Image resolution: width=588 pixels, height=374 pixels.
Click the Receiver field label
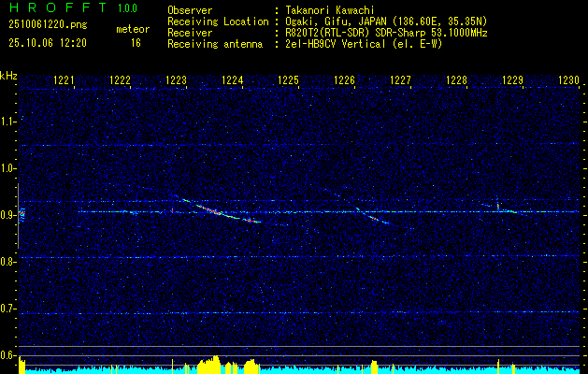click(190, 33)
